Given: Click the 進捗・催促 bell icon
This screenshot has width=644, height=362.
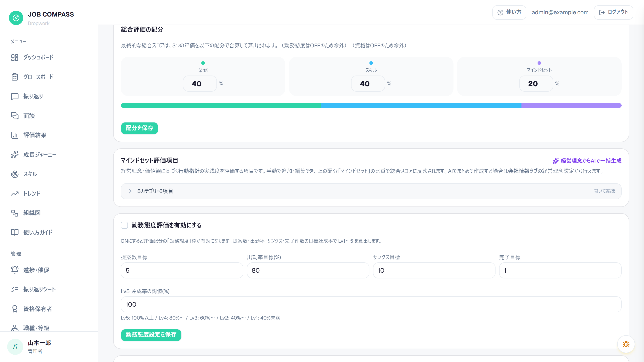Looking at the screenshot, I should (15, 270).
